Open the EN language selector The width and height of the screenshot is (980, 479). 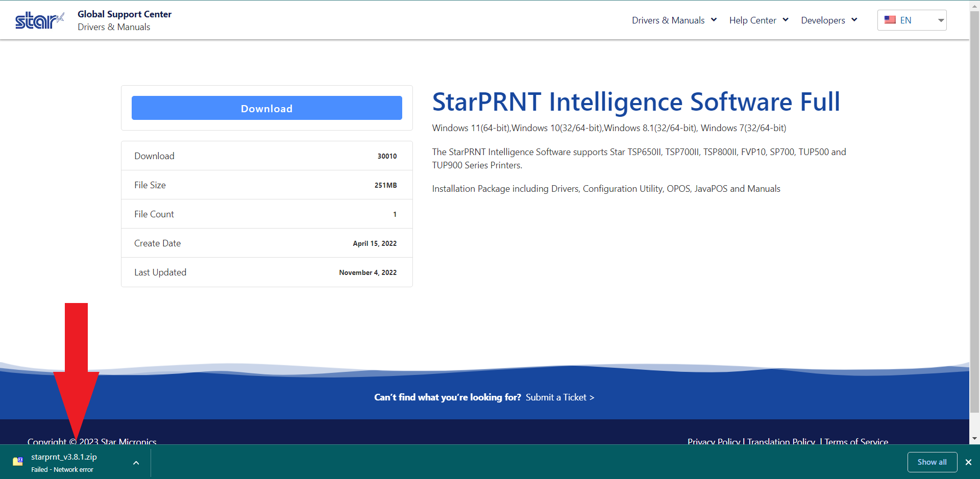[x=912, y=20]
